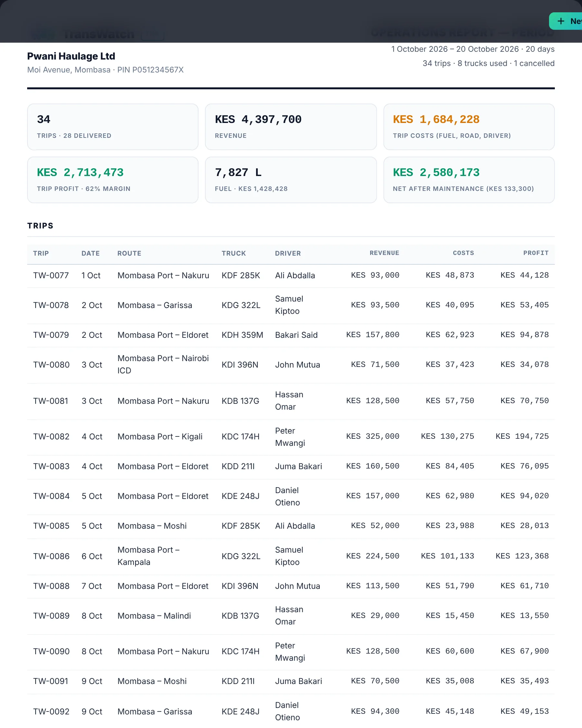Click the 7,827 L Fuel card
The image size is (582, 728).
[290, 180]
